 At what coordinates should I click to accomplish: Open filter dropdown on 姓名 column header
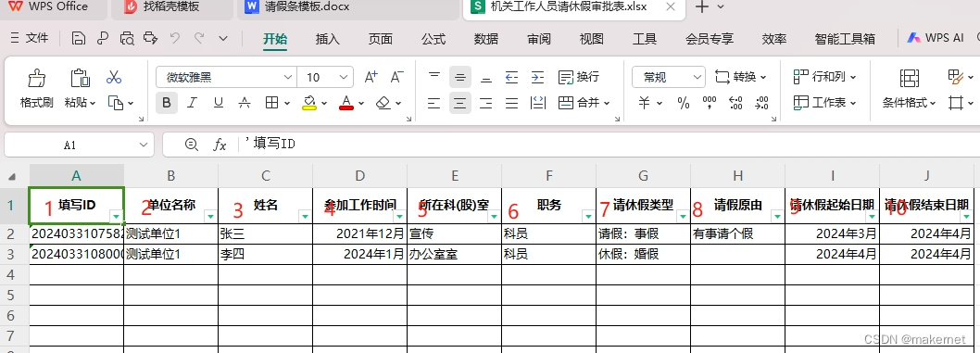point(305,216)
